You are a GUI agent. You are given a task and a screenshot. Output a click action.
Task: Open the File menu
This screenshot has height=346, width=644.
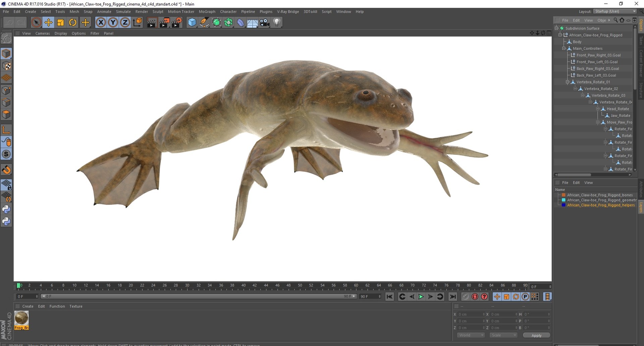[x=6, y=11]
